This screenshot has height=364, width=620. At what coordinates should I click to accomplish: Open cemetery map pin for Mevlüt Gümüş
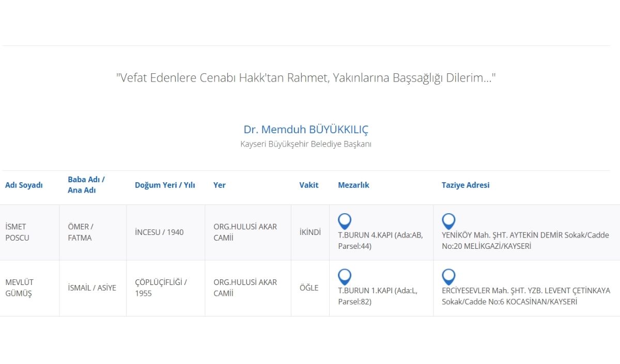point(345,277)
